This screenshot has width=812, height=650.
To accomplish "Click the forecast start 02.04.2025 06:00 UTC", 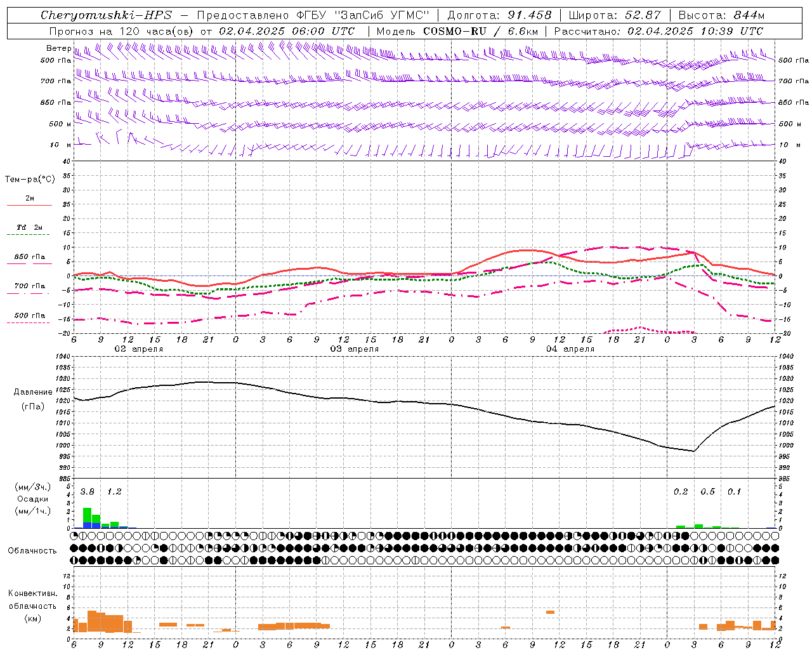I will tap(287, 30).
